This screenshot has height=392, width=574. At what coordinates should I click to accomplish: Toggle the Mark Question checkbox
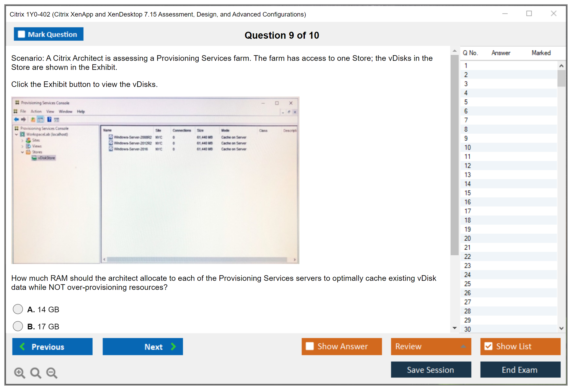tap(21, 34)
